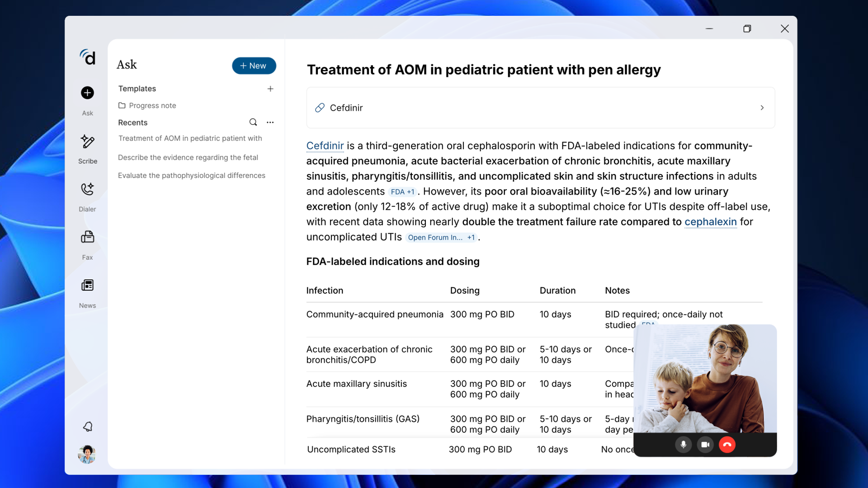Click the video call participant feed

pos(705,379)
